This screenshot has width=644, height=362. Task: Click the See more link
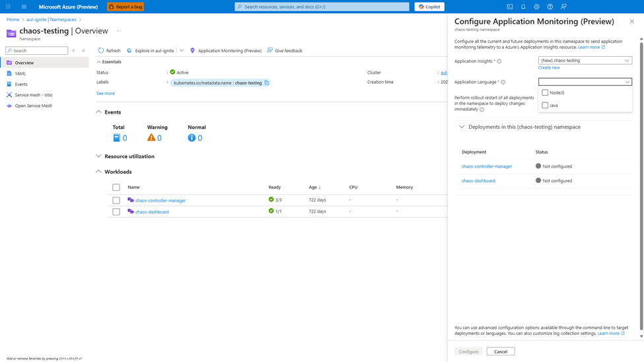(106, 93)
